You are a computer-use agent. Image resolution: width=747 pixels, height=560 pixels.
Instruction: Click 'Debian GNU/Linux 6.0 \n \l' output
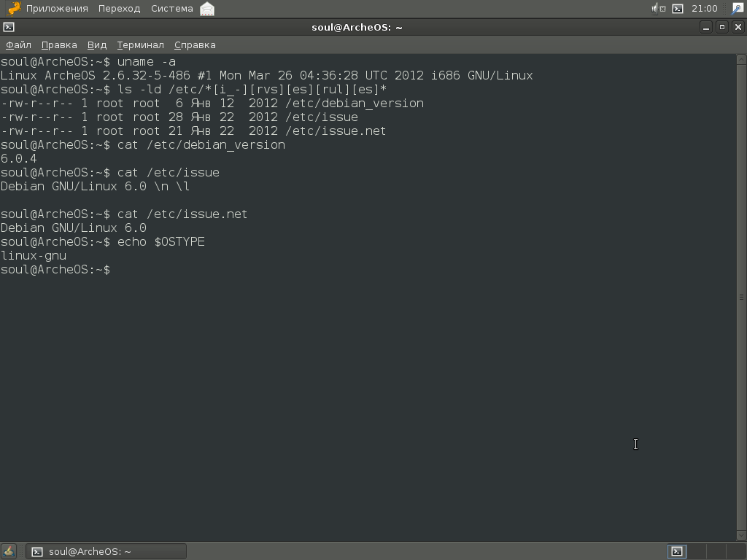click(x=96, y=186)
